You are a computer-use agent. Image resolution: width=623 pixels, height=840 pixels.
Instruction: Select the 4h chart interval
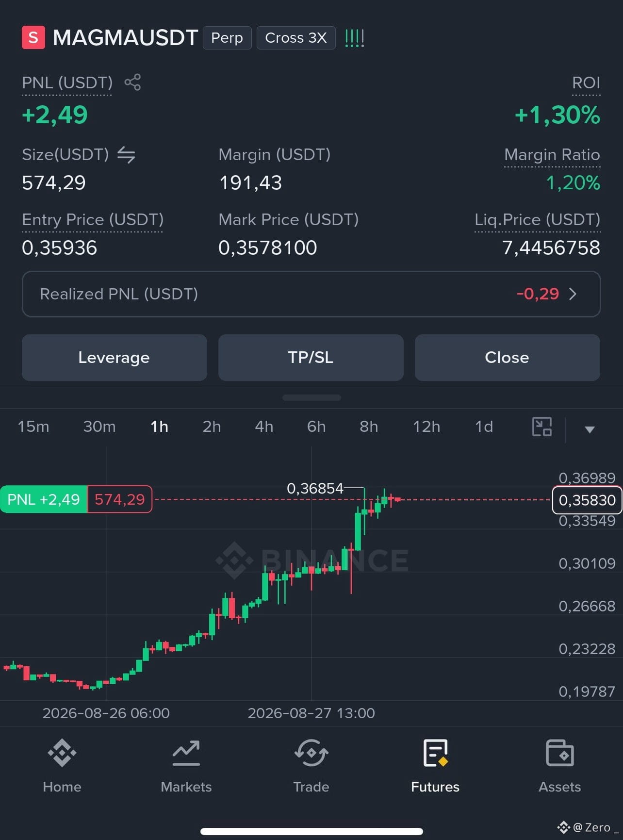(264, 427)
